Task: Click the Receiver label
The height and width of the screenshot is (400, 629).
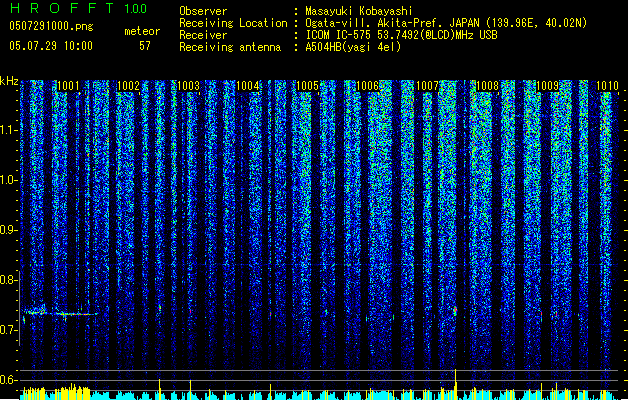Action: (x=203, y=35)
